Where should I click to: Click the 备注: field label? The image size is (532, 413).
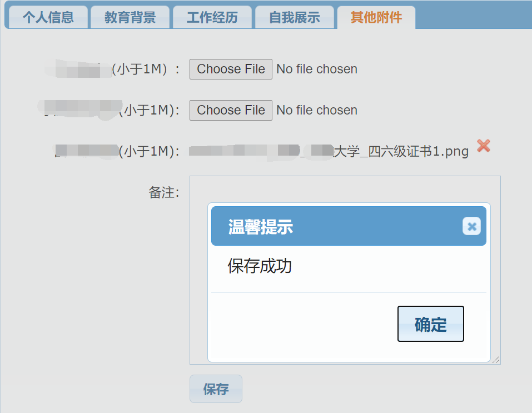coord(164,192)
